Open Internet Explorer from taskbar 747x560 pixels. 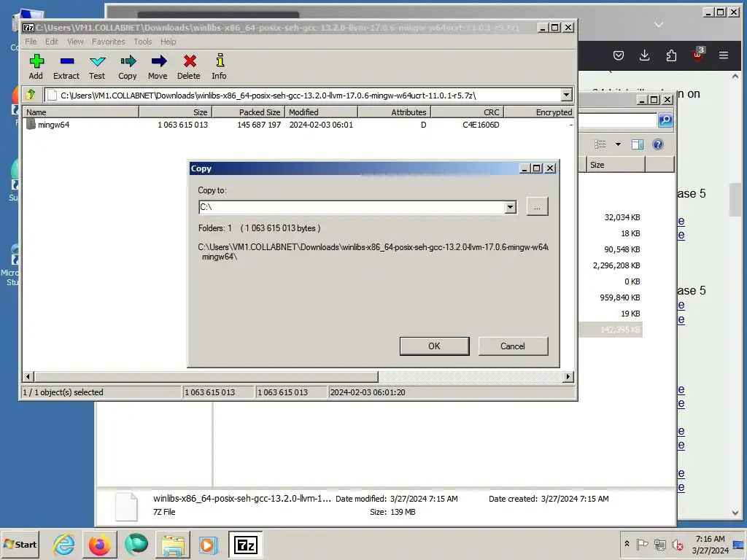coord(64,544)
